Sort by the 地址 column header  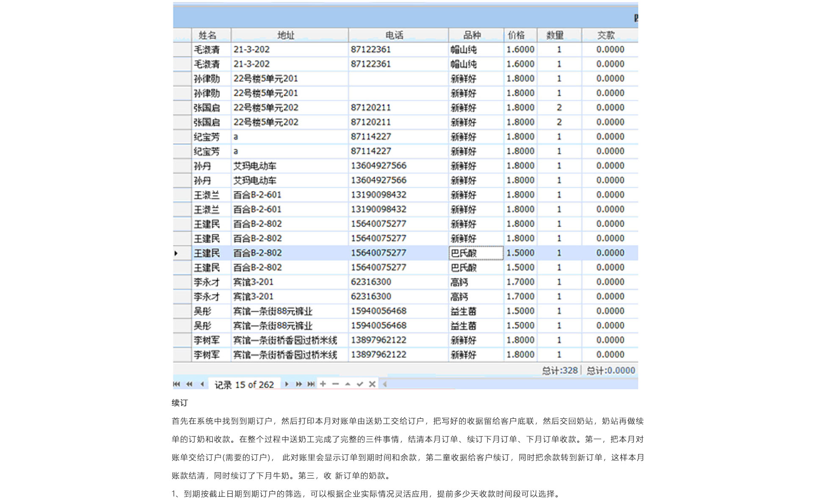(290, 35)
